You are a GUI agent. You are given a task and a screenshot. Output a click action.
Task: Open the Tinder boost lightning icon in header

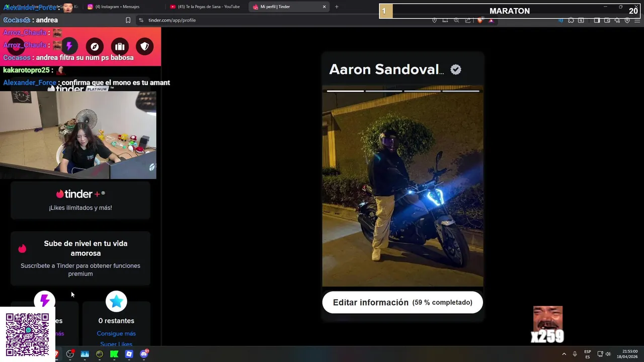click(69, 46)
